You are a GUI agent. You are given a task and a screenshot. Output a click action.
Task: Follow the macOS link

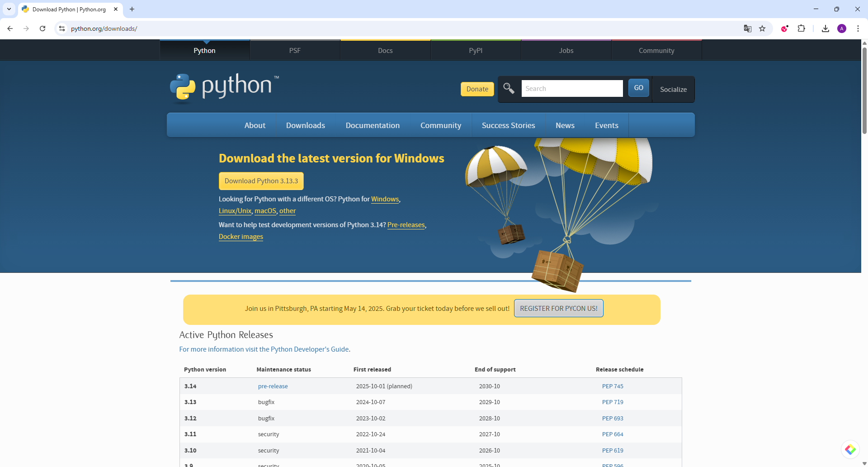click(265, 211)
